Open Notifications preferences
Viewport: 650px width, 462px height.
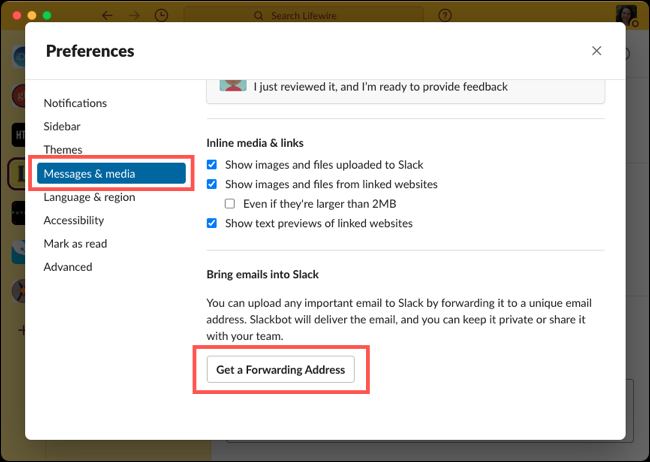[75, 103]
